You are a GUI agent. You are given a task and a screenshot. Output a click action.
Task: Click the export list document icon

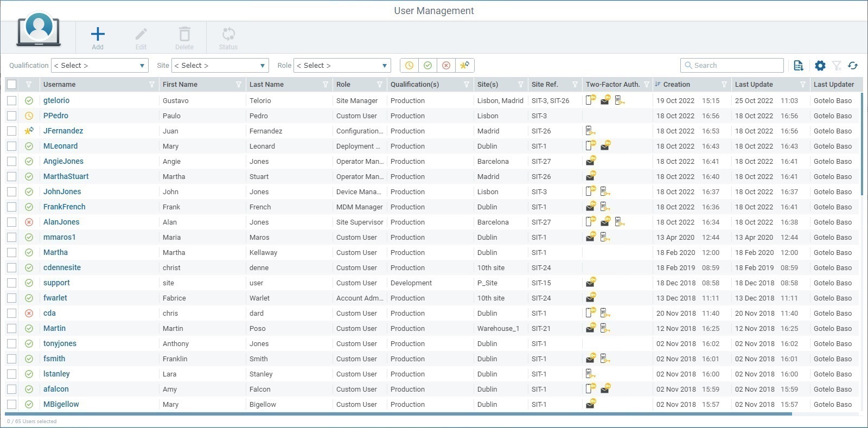(x=799, y=65)
